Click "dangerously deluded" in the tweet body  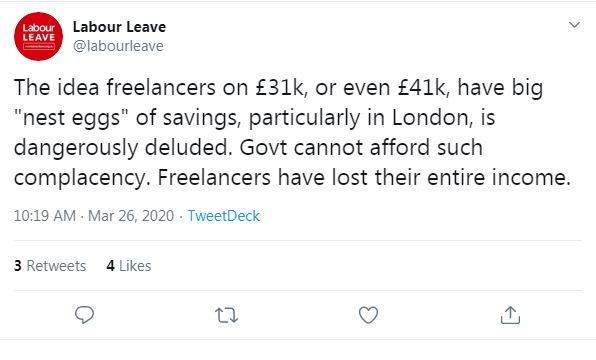[123, 148]
